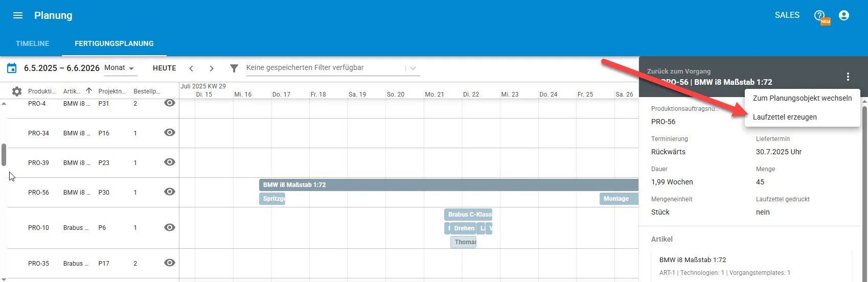Go to next period with right chevron
The width and height of the screenshot is (868, 282).
tap(212, 68)
